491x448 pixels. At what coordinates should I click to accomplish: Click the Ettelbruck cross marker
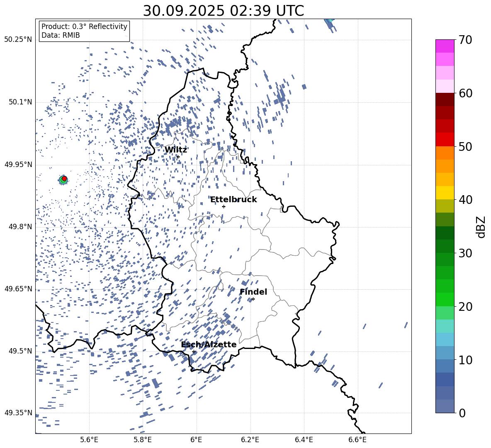(224, 206)
